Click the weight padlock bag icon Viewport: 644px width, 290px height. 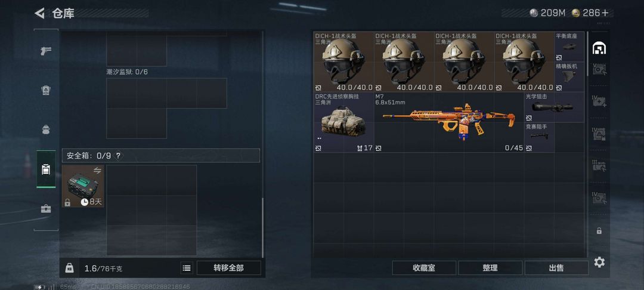[x=69, y=268]
